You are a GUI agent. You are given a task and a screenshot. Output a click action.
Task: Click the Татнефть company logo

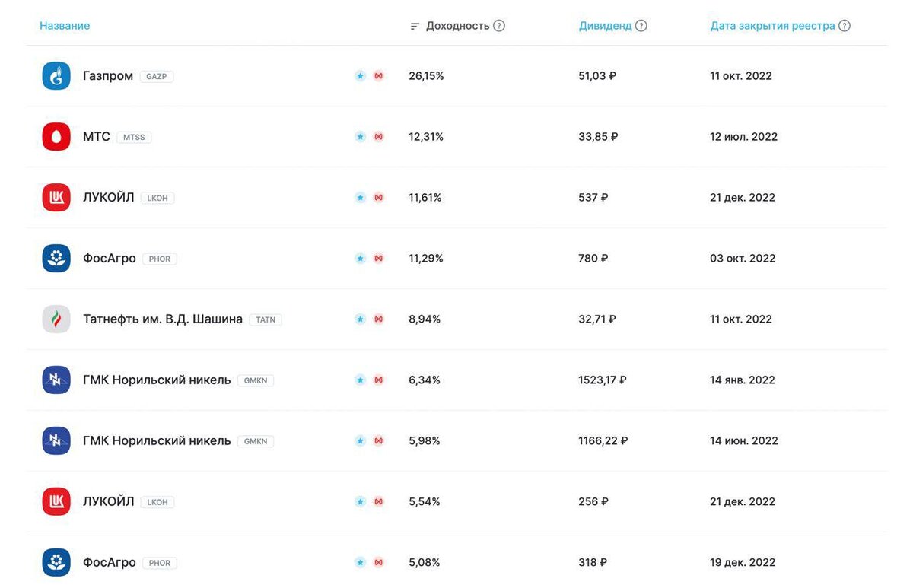pos(56,319)
